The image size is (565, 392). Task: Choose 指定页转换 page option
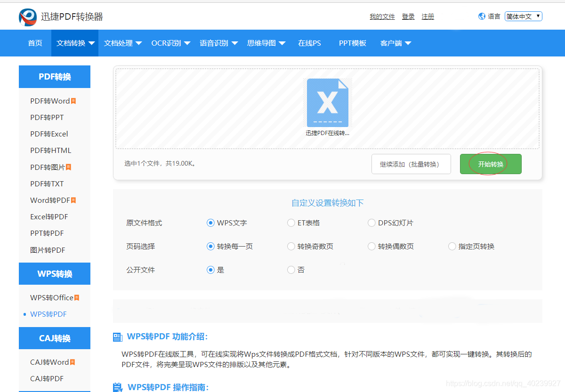(x=452, y=247)
